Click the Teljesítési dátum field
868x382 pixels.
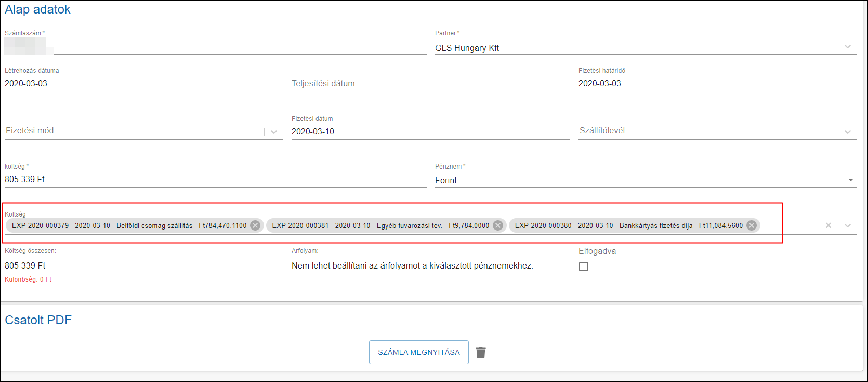430,84
